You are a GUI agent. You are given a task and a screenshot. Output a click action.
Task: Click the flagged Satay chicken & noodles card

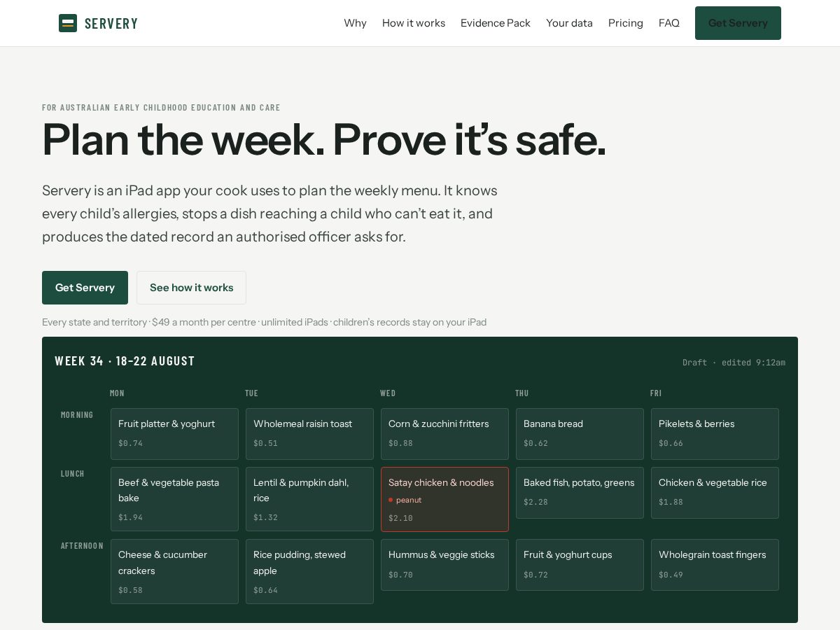tap(444, 499)
